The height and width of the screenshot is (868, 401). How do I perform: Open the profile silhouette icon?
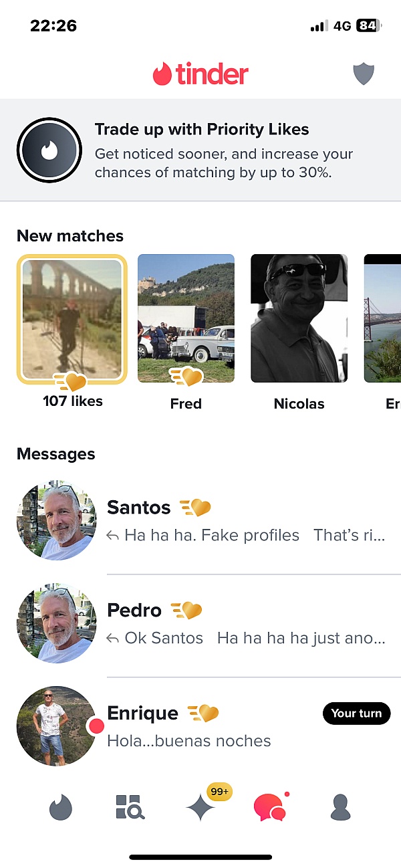[x=340, y=807]
